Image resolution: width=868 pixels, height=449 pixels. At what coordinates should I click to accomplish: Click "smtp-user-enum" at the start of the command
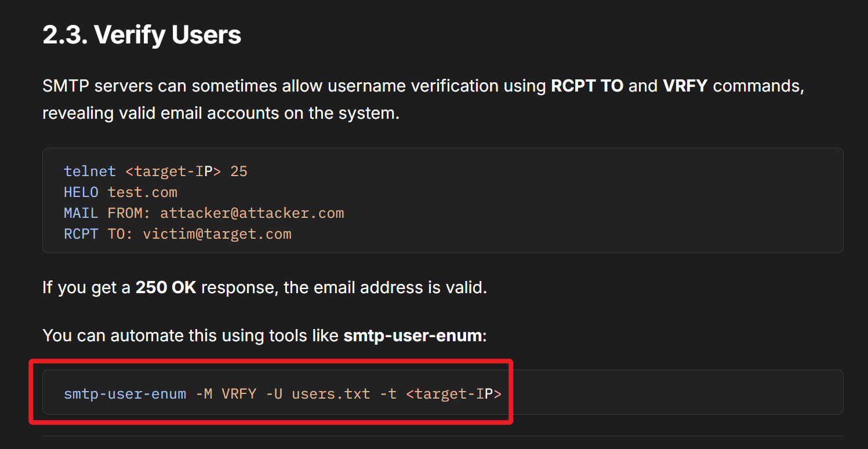click(x=125, y=394)
